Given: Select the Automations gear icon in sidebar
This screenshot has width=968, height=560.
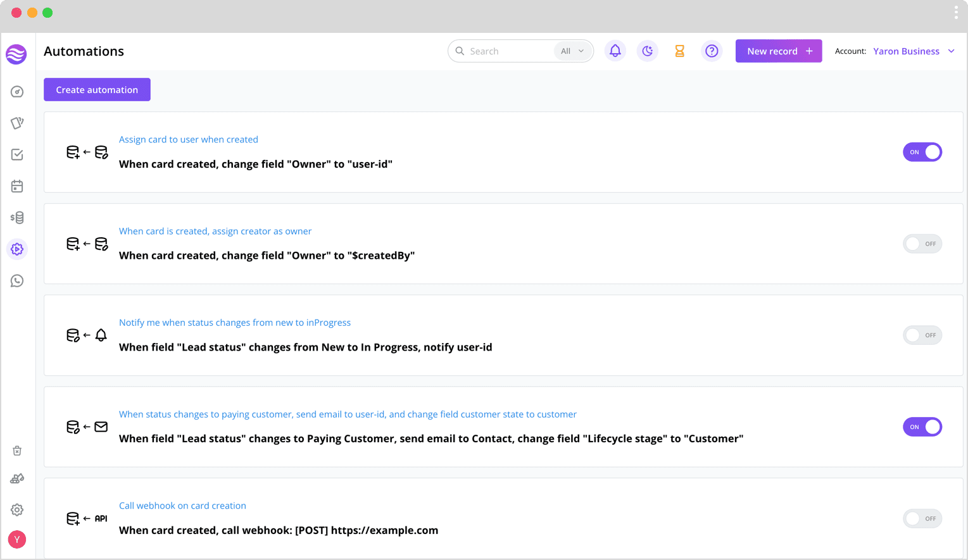Looking at the screenshot, I should tap(17, 249).
